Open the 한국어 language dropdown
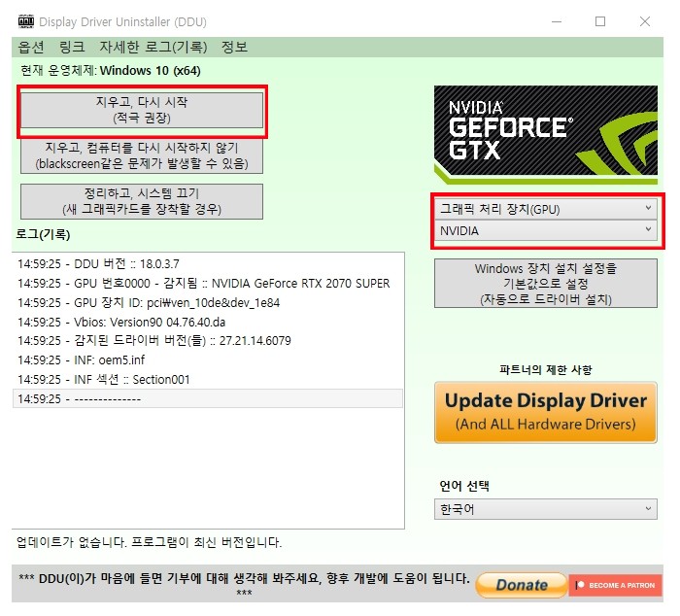680x616 pixels. click(546, 509)
